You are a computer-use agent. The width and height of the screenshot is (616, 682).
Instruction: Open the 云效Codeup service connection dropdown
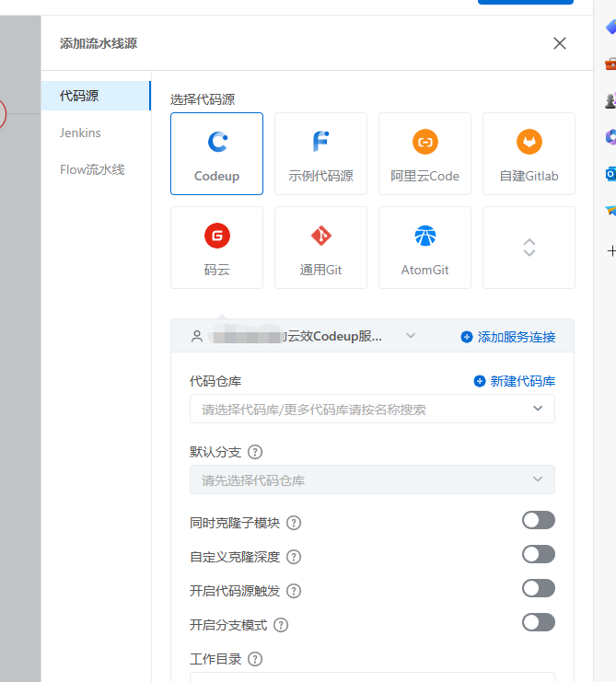tap(303, 336)
